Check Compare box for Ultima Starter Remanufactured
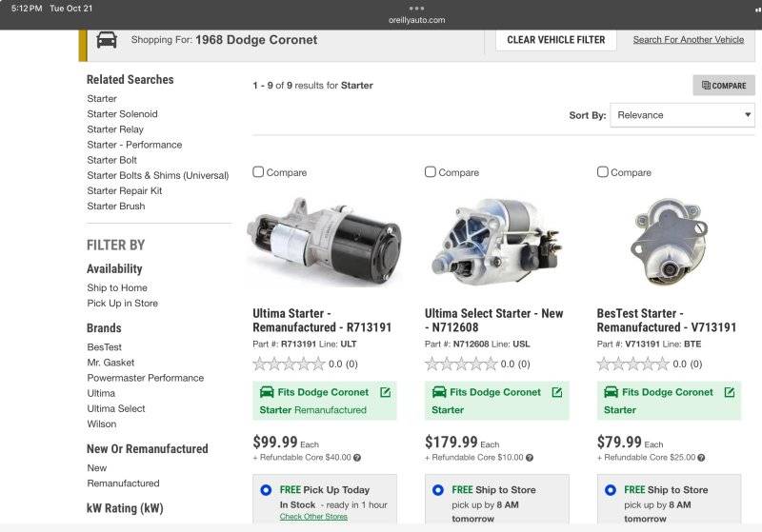This screenshot has width=762, height=532. click(x=258, y=172)
